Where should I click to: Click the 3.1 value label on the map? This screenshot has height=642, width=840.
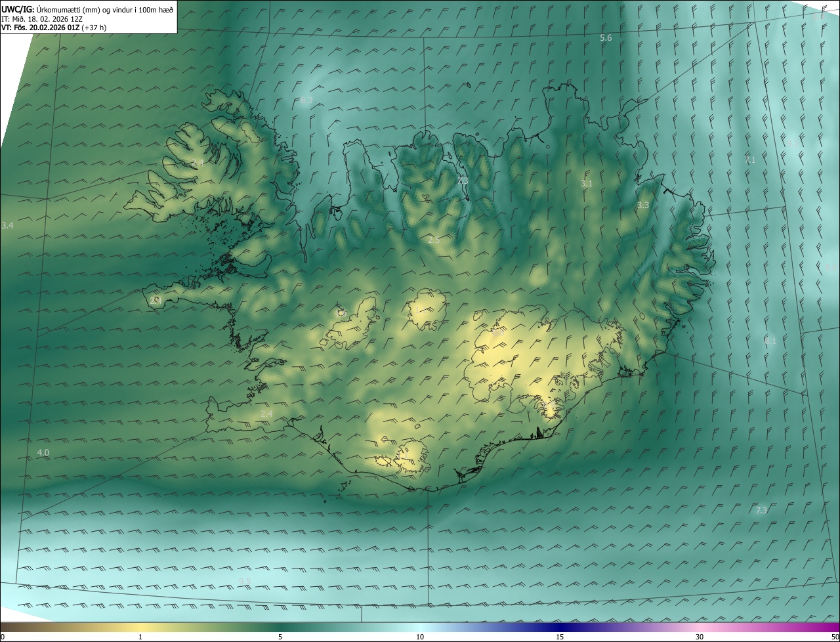point(587,184)
